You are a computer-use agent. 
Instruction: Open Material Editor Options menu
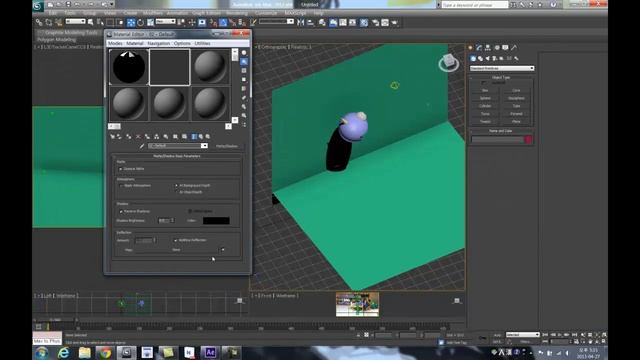pyautogui.click(x=182, y=43)
